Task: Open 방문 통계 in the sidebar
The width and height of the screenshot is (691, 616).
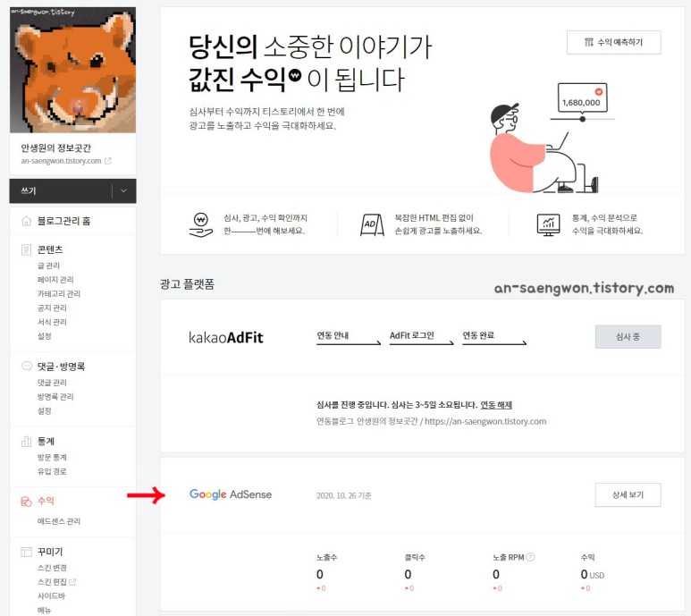Action: (52, 457)
